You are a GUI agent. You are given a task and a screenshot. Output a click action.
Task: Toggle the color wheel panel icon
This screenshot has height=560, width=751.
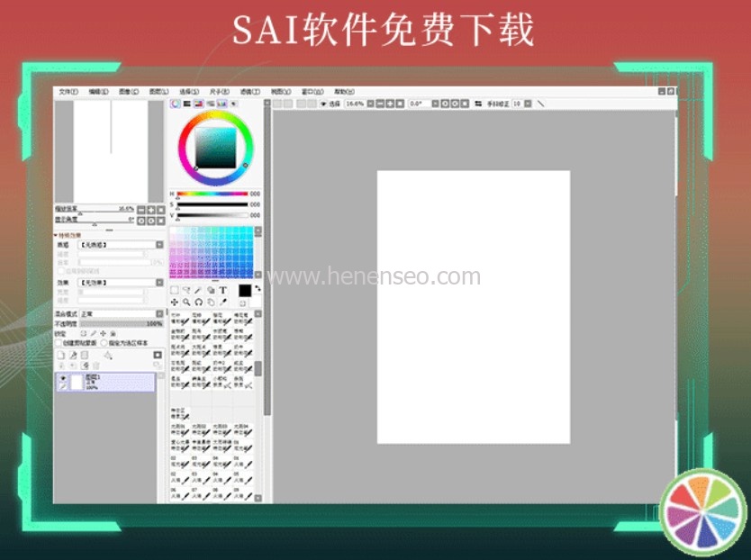point(176,104)
